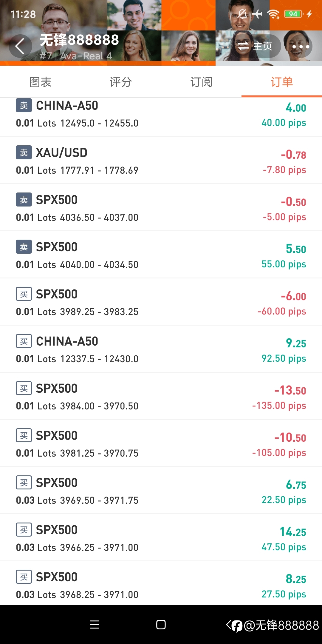Screen dimensions: 322x644
Task: Open SPX500 order with 14.25 profit
Action: (161, 538)
